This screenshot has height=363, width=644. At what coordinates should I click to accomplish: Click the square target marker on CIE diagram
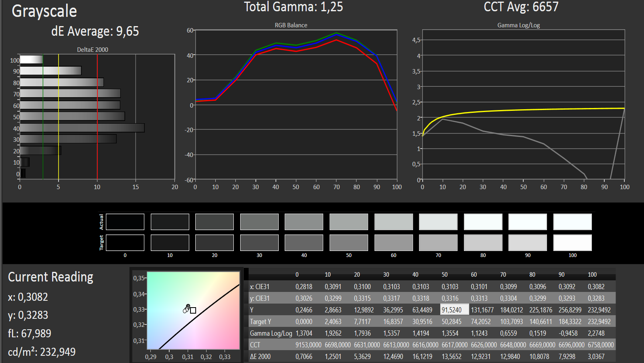pos(193,310)
